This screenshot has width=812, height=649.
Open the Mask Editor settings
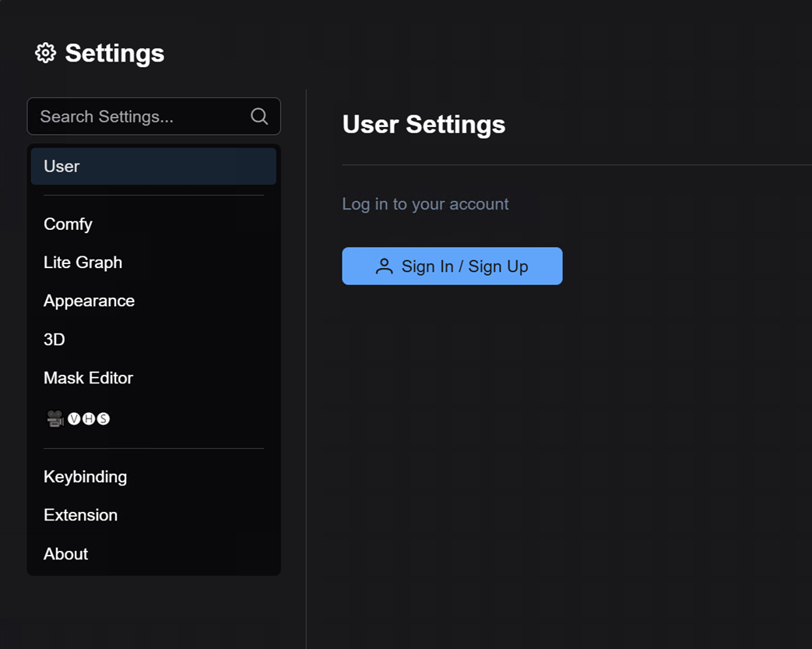pos(154,378)
